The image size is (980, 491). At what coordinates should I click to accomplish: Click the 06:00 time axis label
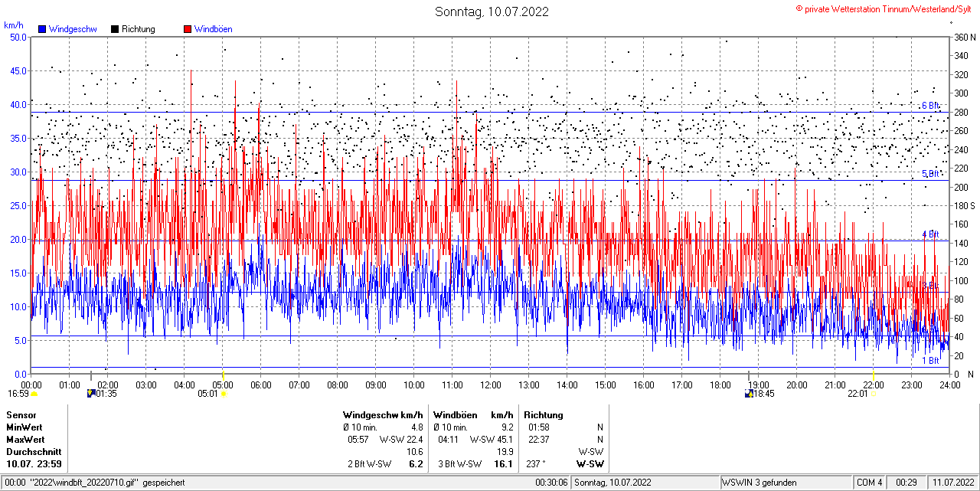click(x=261, y=385)
